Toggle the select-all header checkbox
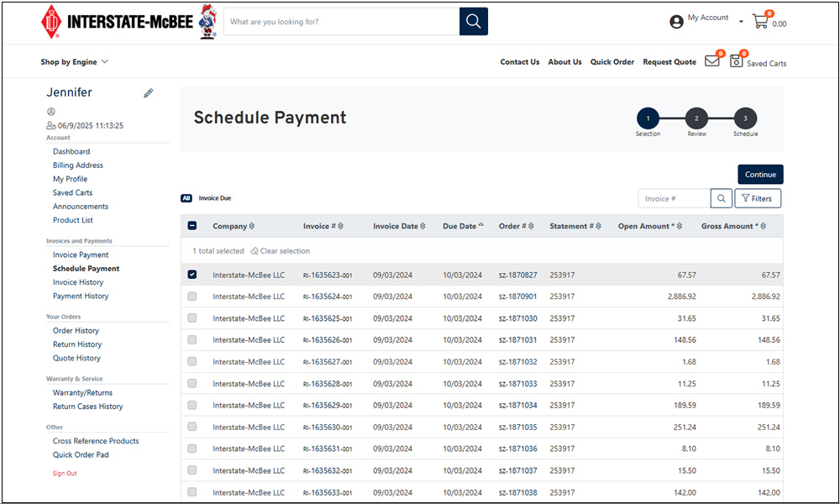 (x=192, y=225)
